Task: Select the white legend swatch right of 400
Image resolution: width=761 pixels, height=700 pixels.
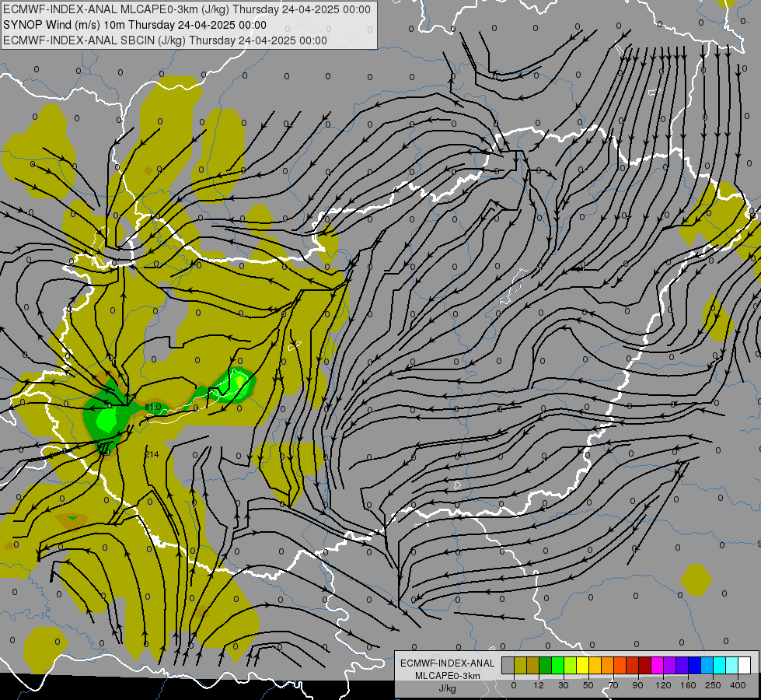Action: pos(745,665)
